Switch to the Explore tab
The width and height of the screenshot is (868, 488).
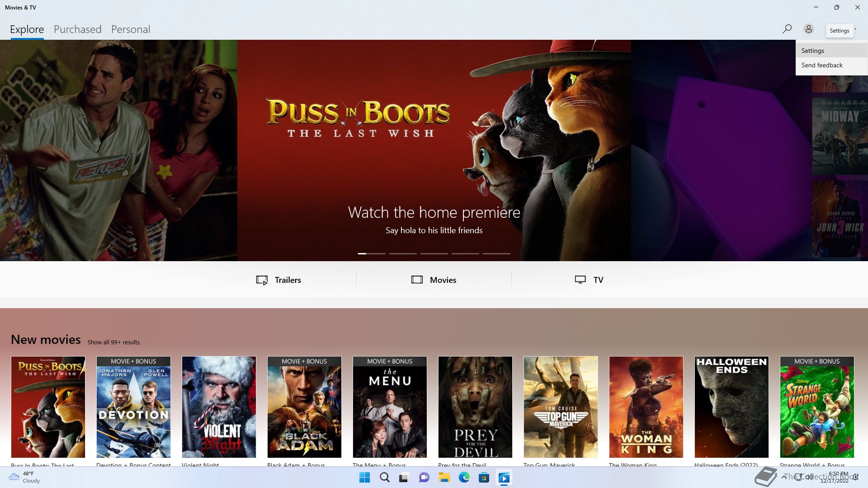27,29
